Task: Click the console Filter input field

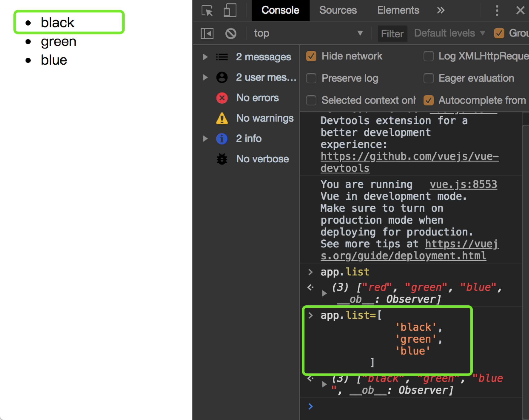Action: (x=392, y=34)
